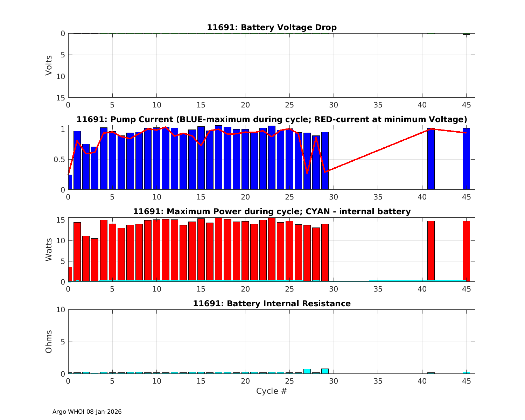Image resolution: width=525 pixels, height=420 pixels.
Task: Click the Maximum Power during cycle title
Action: 272,211
